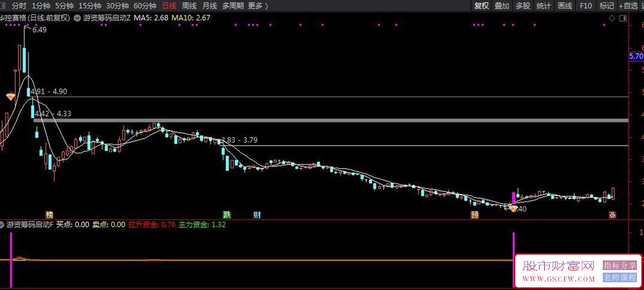Click the gold diamond signal at low 2.40
644x290 pixels.
[513, 209]
